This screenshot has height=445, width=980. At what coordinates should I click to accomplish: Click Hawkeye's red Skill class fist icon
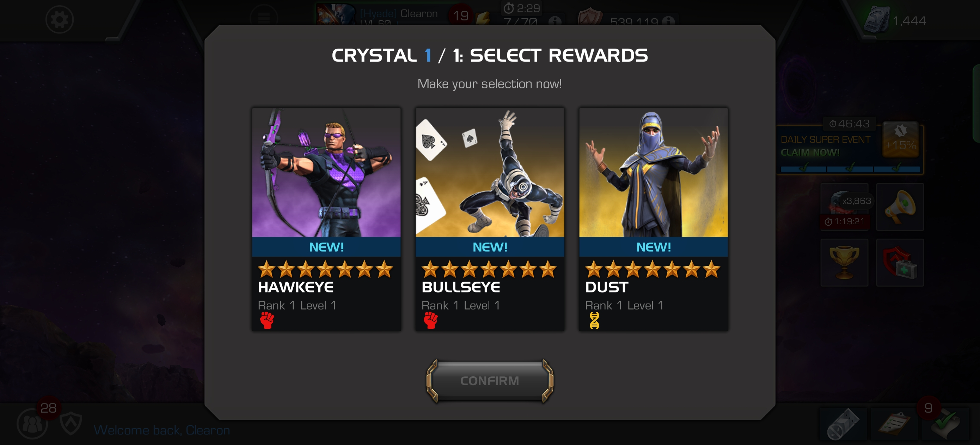pyautogui.click(x=267, y=320)
